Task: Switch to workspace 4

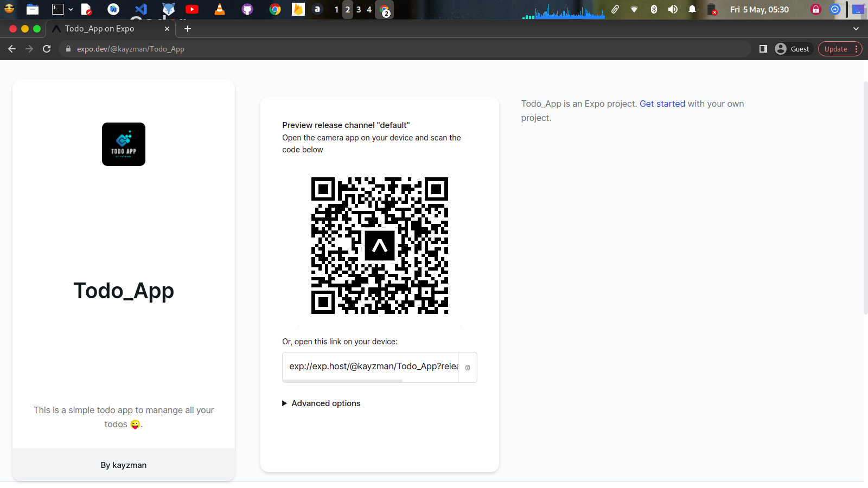Action: tap(369, 10)
